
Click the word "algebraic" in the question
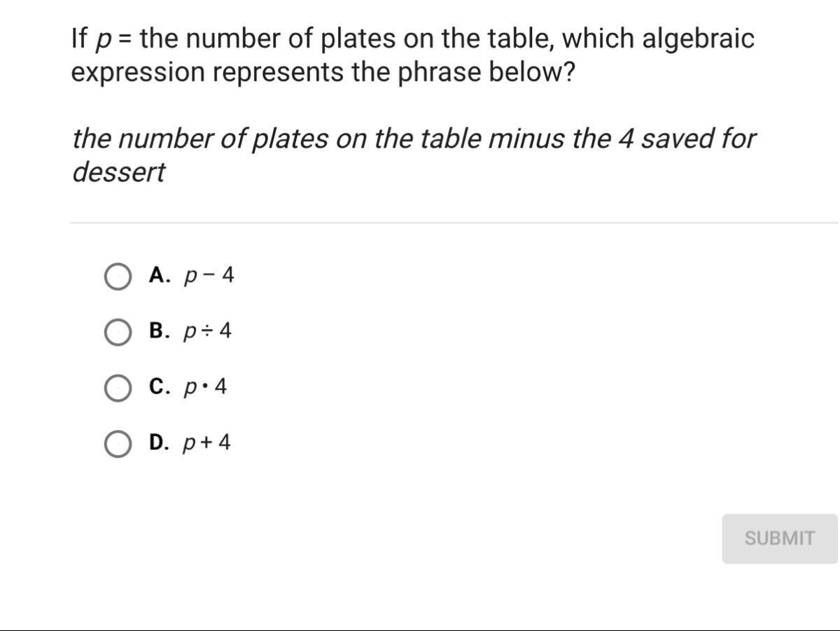[699, 39]
